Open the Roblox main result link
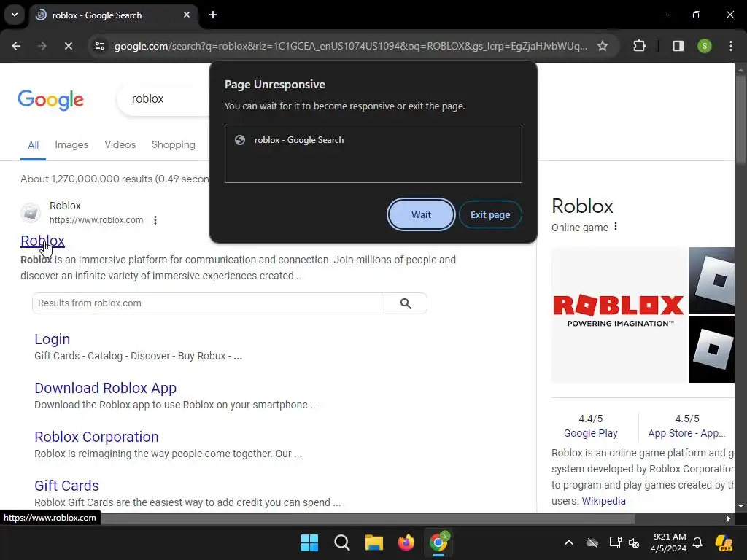This screenshot has width=747, height=560. (42, 241)
